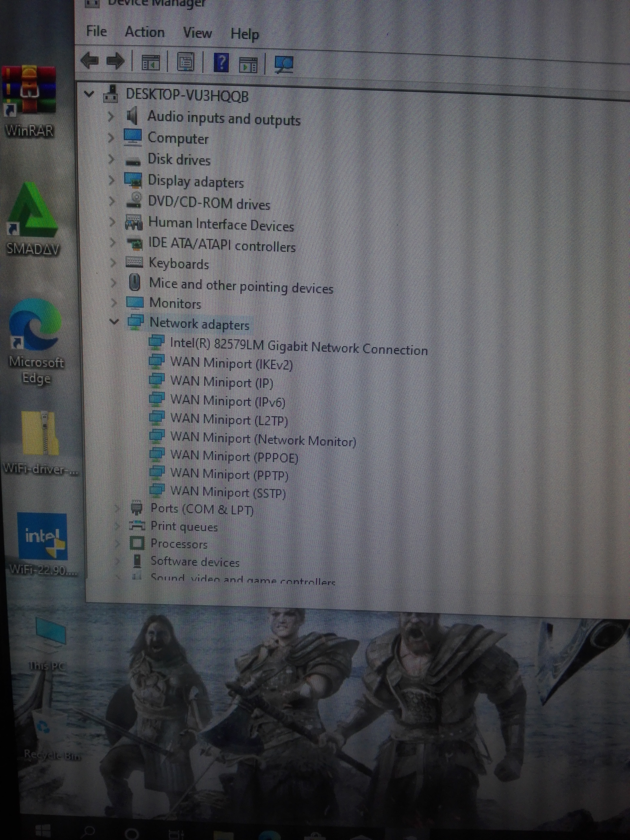Select Mice and other pointing devices
The width and height of the screenshot is (630, 840).
pyautogui.click(x=241, y=286)
